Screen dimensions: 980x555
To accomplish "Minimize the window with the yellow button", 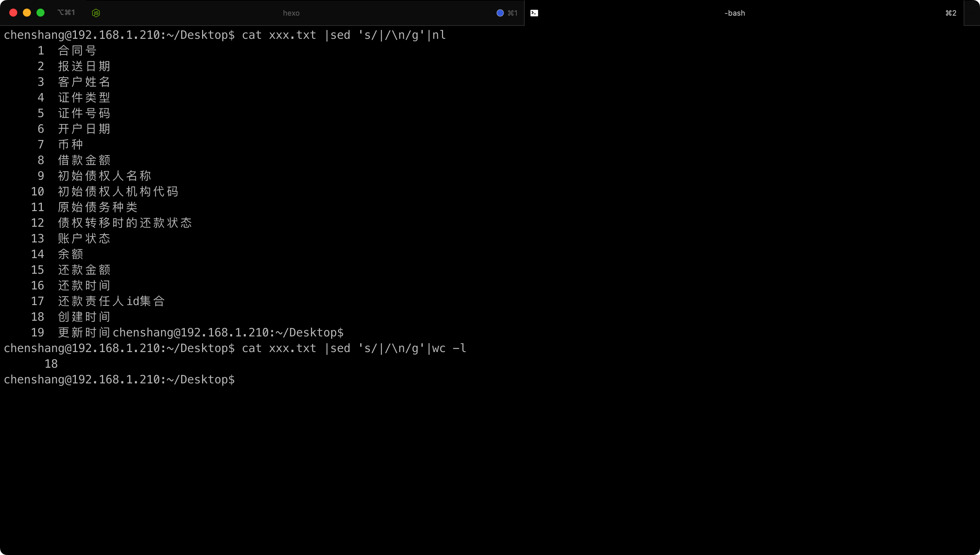I will click(x=27, y=13).
